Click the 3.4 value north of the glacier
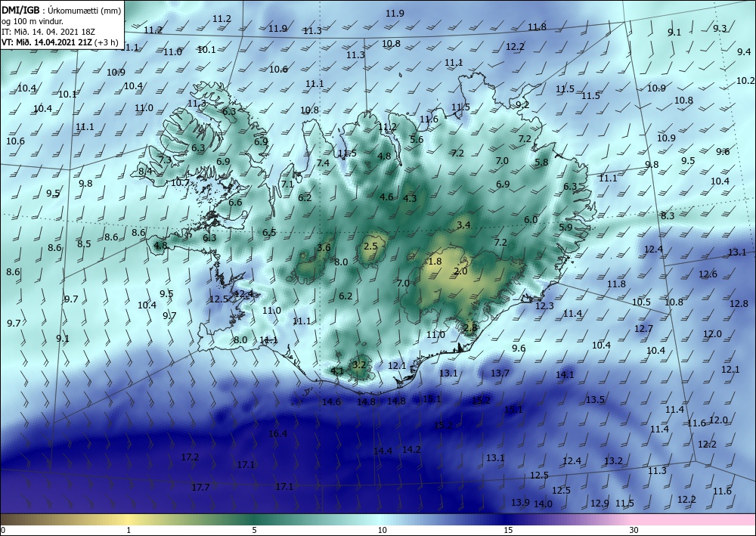Screen dimensions: 756x536 click(464, 225)
